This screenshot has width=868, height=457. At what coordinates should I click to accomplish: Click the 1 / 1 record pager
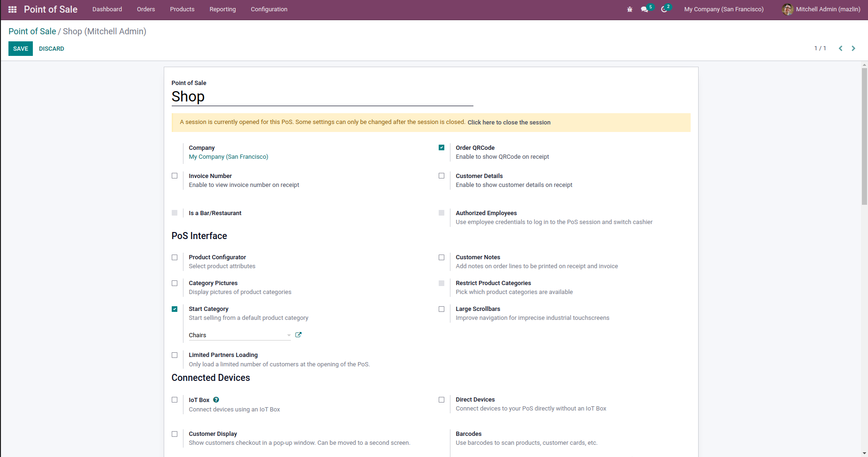[820, 48]
